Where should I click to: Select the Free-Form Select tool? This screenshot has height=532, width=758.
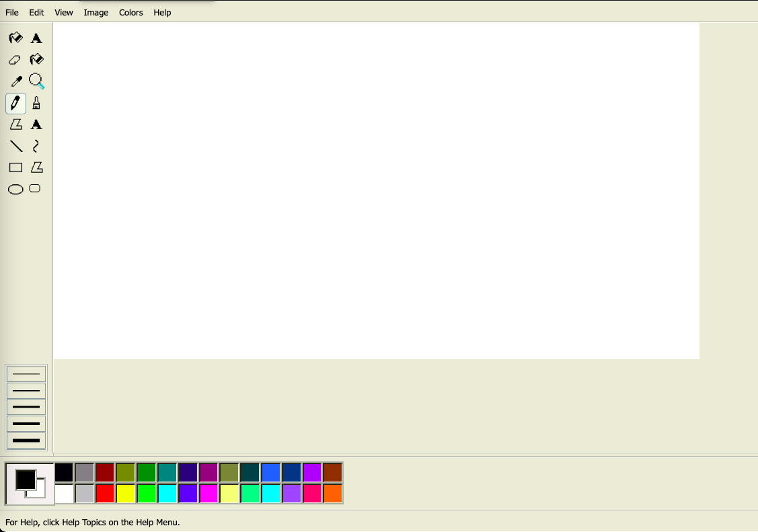[x=15, y=38]
